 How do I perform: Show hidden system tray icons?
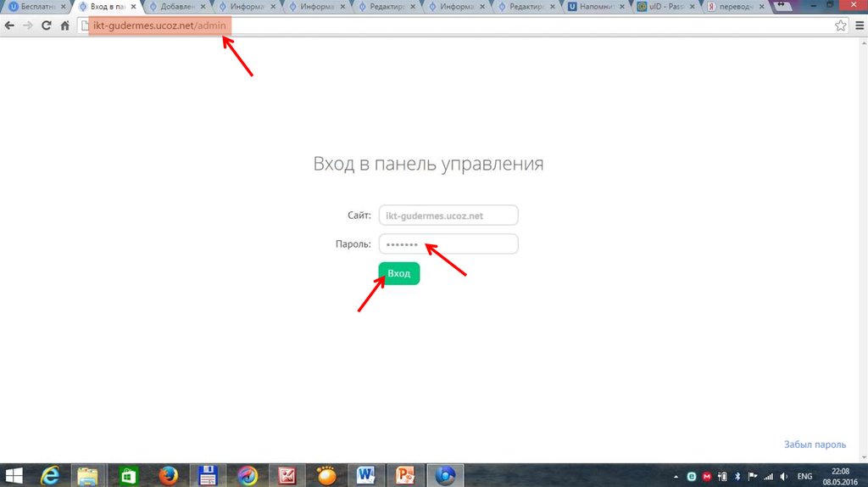[x=676, y=476]
